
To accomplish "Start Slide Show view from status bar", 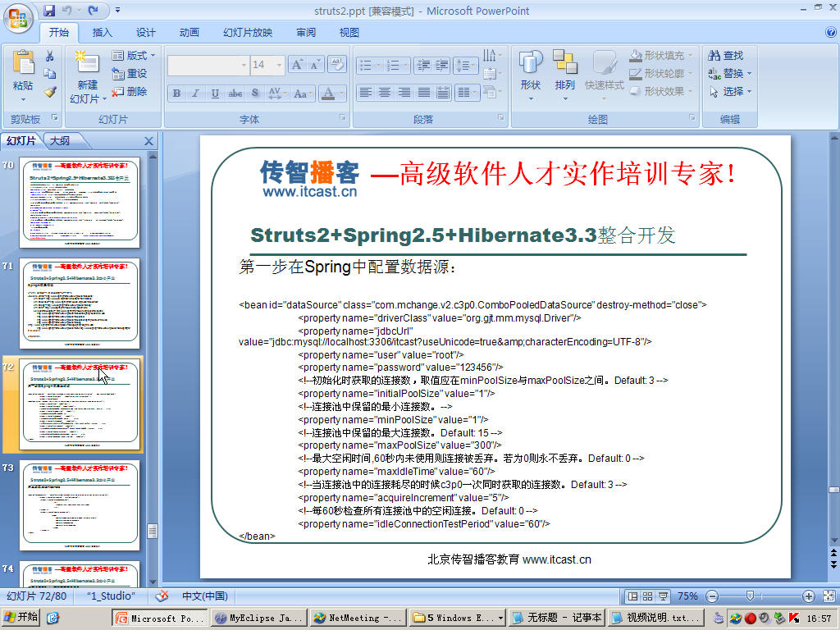I will point(663,596).
